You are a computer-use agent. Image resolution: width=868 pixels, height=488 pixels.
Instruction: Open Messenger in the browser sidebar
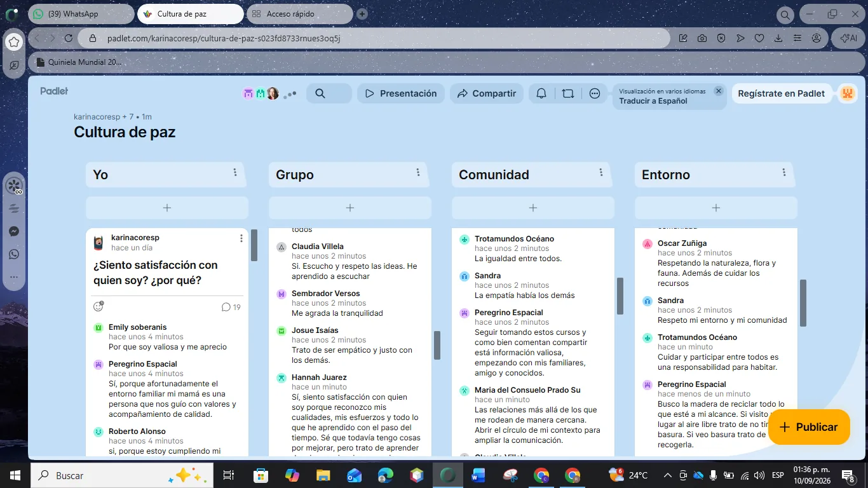click(14, 231)
